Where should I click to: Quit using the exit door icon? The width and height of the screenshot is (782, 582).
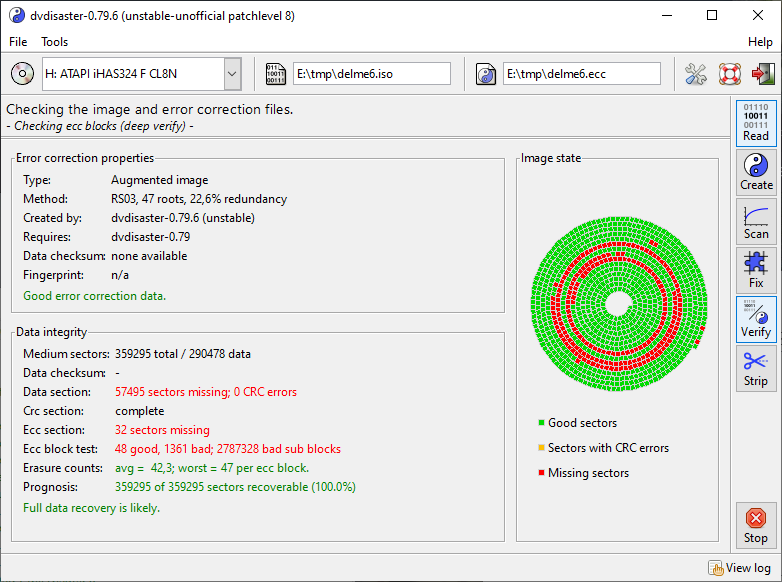tap(762, 74)
